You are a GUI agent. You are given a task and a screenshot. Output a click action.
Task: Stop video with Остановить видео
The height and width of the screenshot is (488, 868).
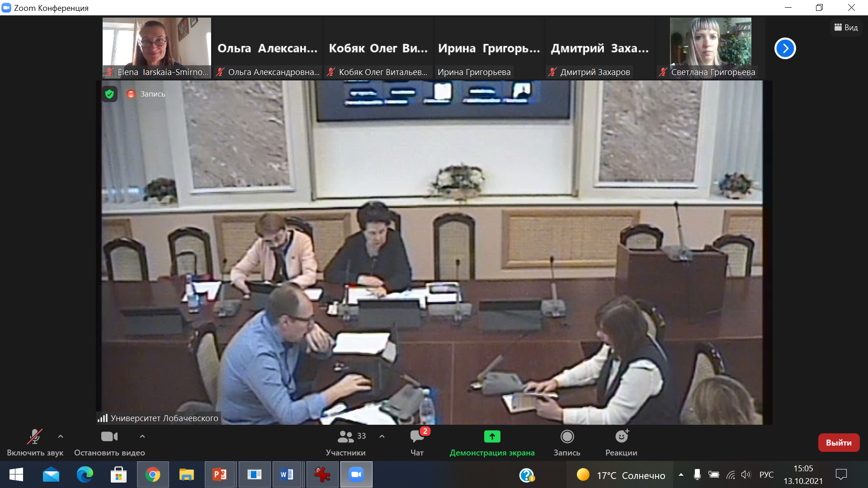tap(109, 443)
